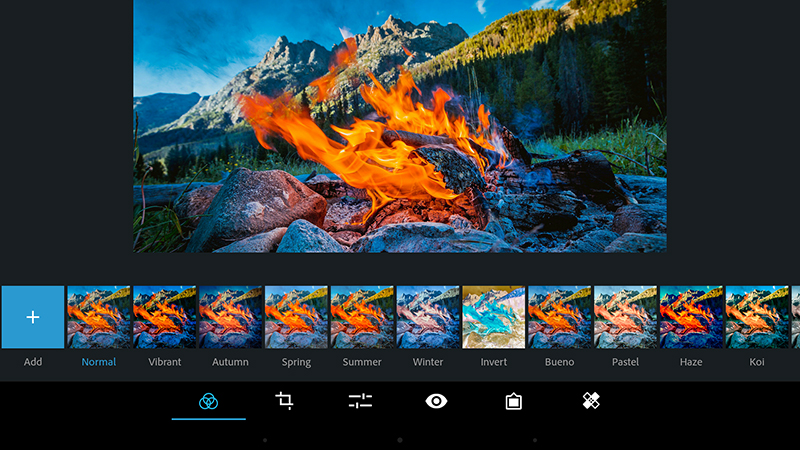Apply the Spring look thumbnail
Image resolution: width=800 pixels, height=450 pixels.
click(x=296, y=317)
